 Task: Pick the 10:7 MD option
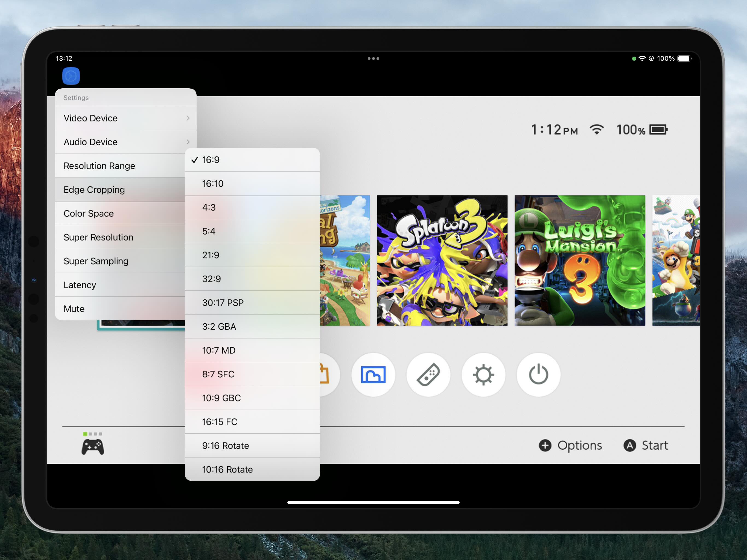coord(252,350)
